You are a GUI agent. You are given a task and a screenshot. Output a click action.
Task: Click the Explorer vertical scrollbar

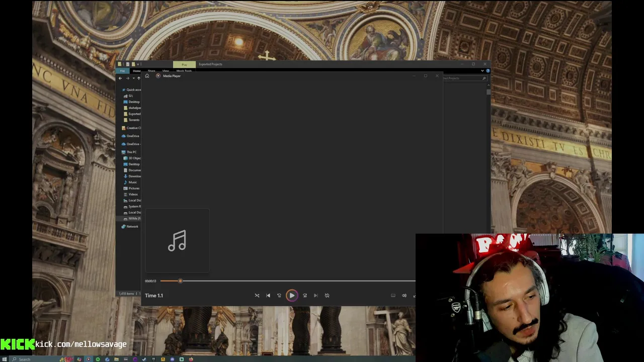[x=489, y=93]
